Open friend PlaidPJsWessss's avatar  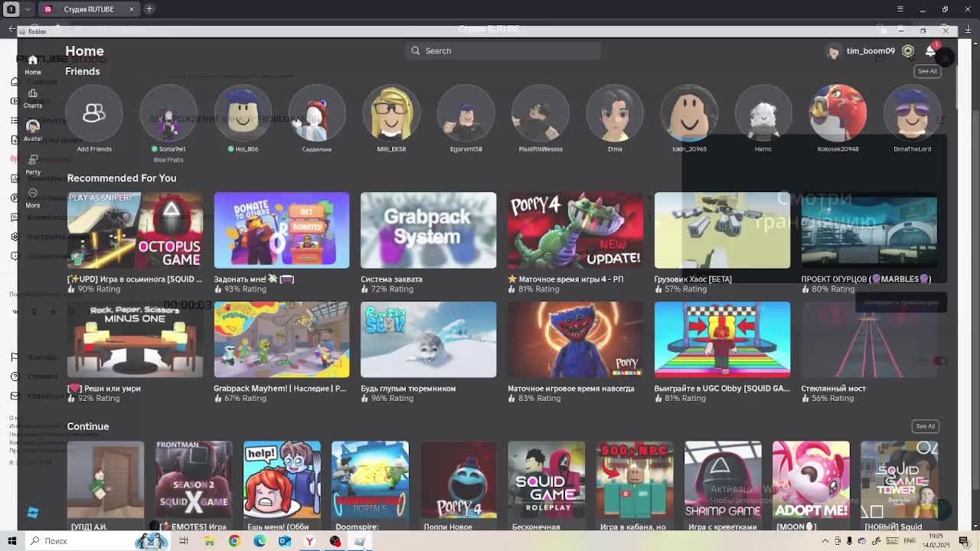pyautogui.click(x=541, y=113)
